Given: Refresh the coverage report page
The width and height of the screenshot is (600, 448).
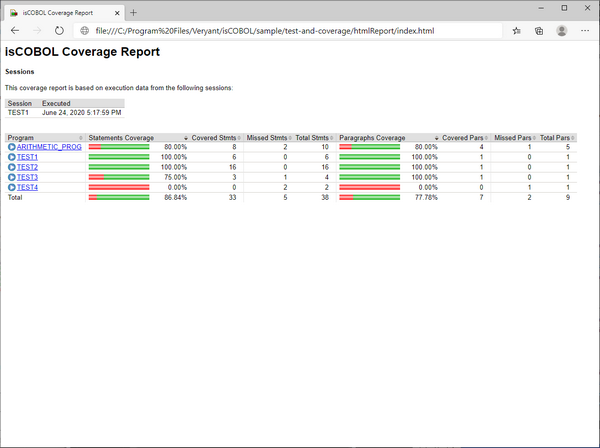Looking at the screenshot, I should [x=59, y=31].
